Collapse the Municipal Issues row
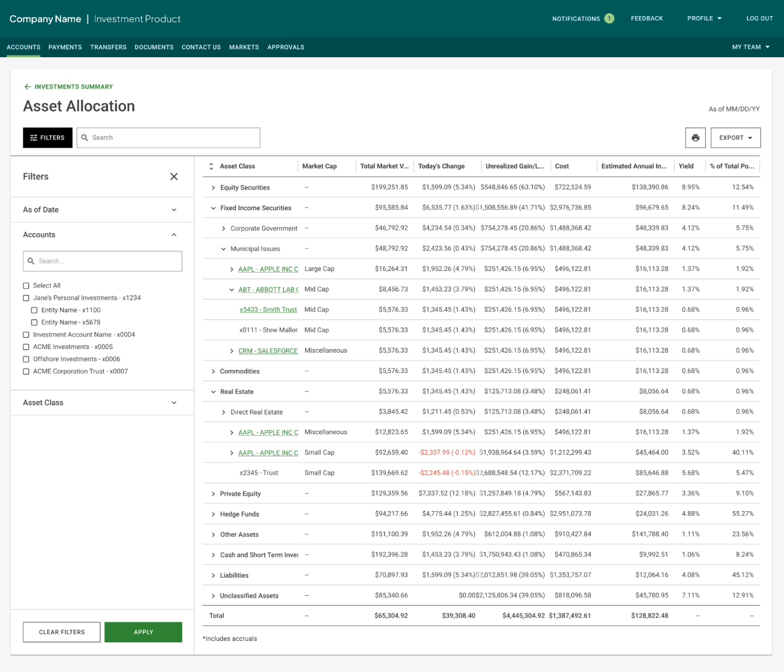 click(223, 249)
